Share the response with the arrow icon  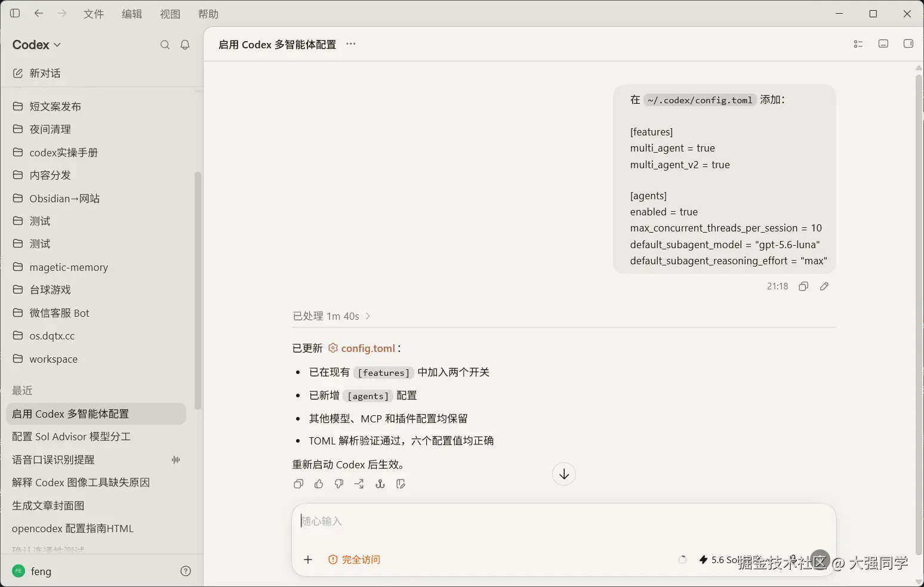[x=359, y=484]
